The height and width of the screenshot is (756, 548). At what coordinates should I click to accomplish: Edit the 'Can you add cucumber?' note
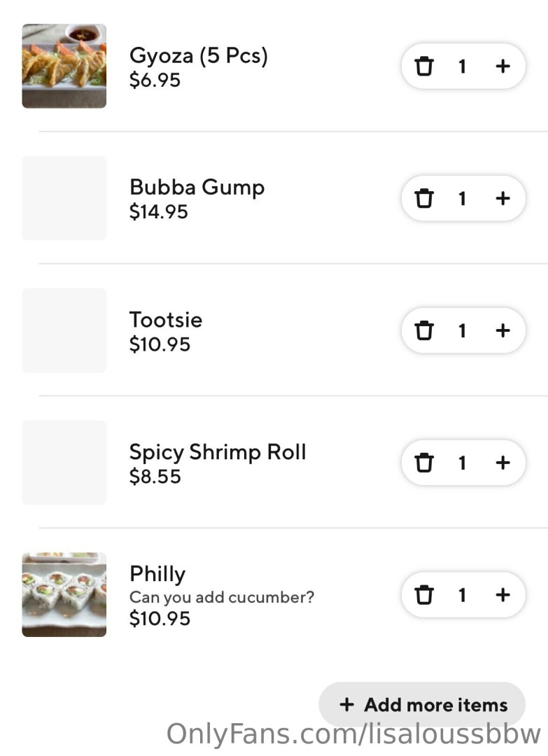(222, 598)
